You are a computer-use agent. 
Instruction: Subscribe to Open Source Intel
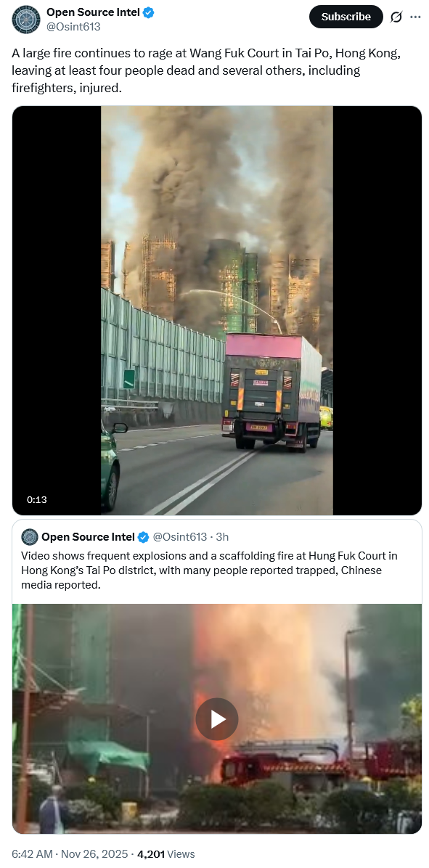(346, 17)
